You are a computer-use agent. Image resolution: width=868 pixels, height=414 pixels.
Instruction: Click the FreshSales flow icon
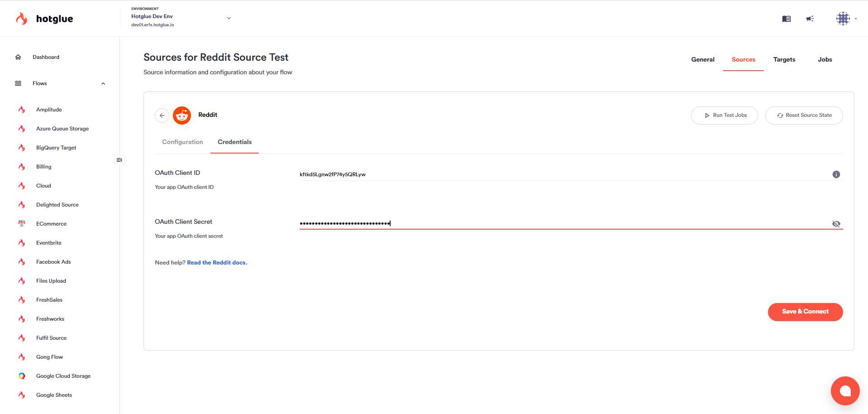click(22, 300)
